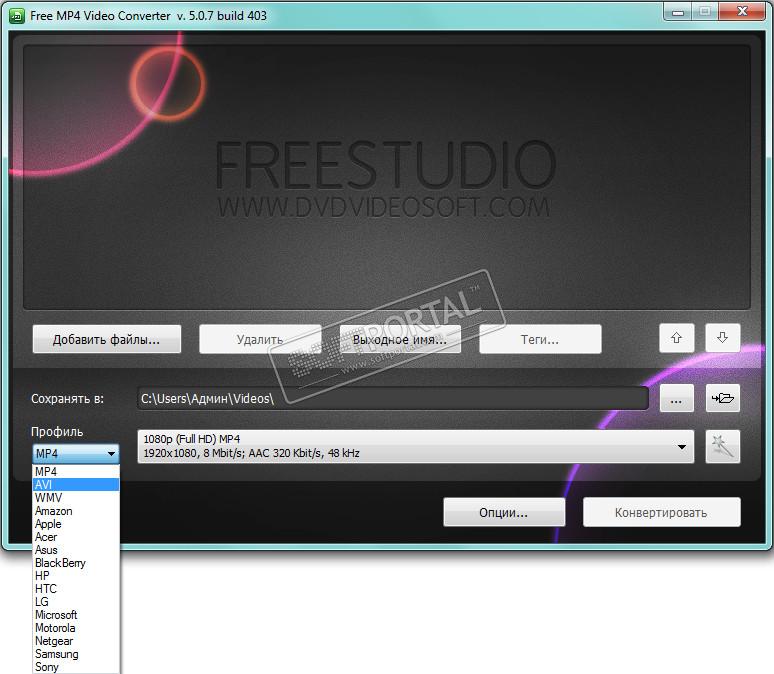The height and width of the screenshot is (674, 774).
Task: Select MP4 in the profile list
Action: point(76,472)
